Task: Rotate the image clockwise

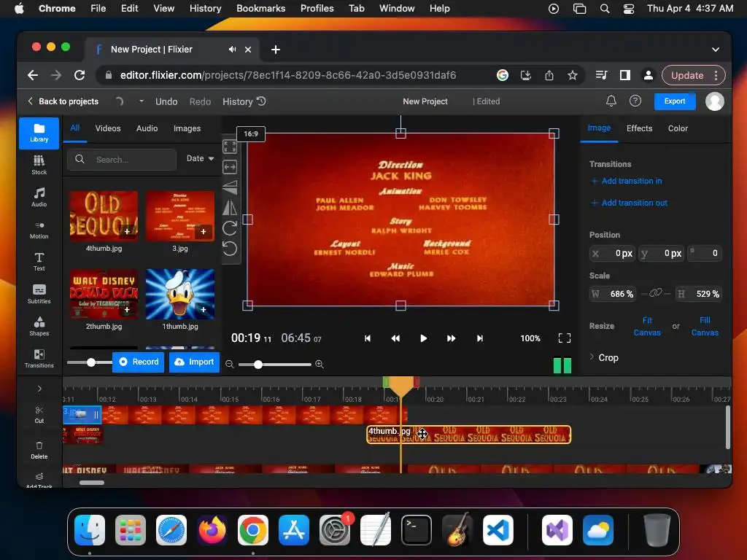Action: tap(230, 228)
